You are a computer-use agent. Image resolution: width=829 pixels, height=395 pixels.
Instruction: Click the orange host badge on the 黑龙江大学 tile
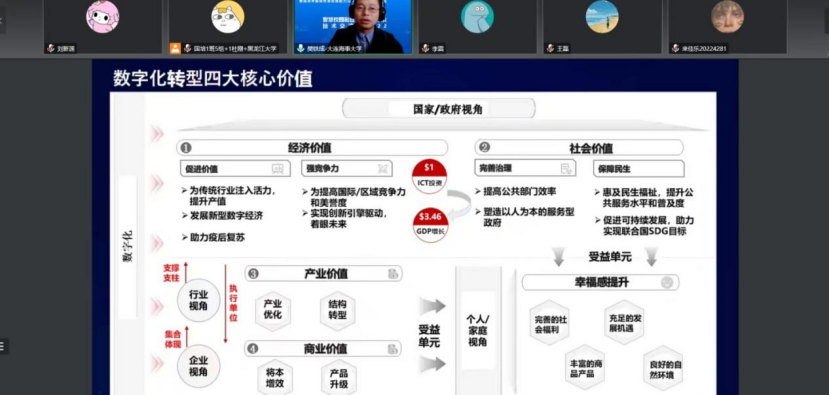click(x=175, y=48)
